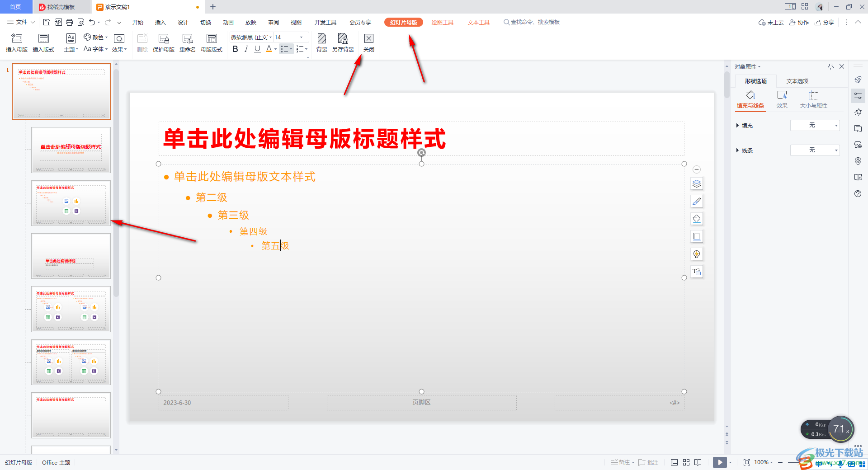The height and width of the screenshot is (470, 868).
Task: Open Size & Properties (大小与属性) section
Action: 814,100
